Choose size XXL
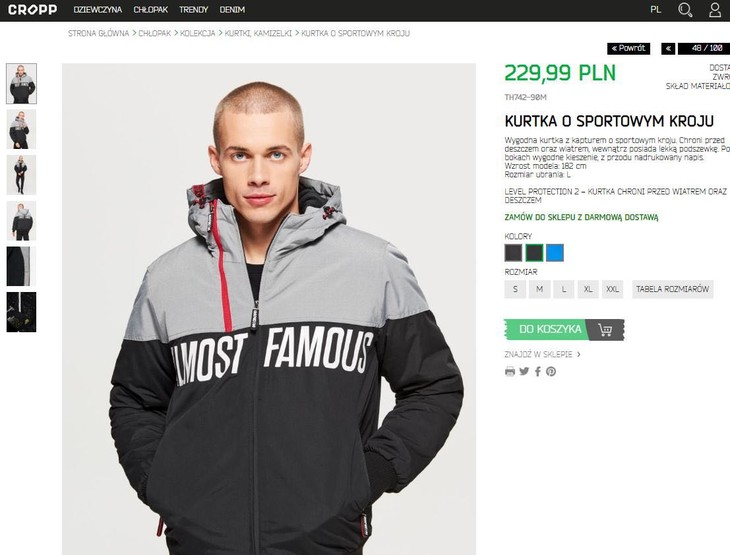 [612, 289]
